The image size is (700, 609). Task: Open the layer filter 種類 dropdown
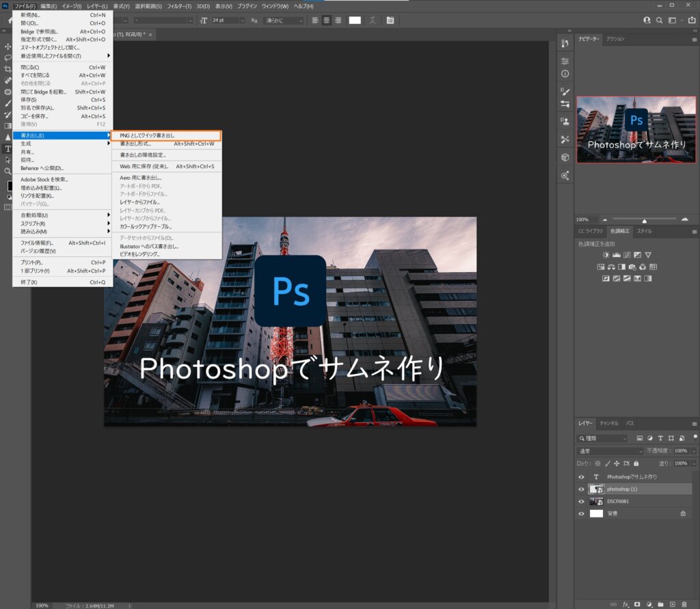(603, 438)
